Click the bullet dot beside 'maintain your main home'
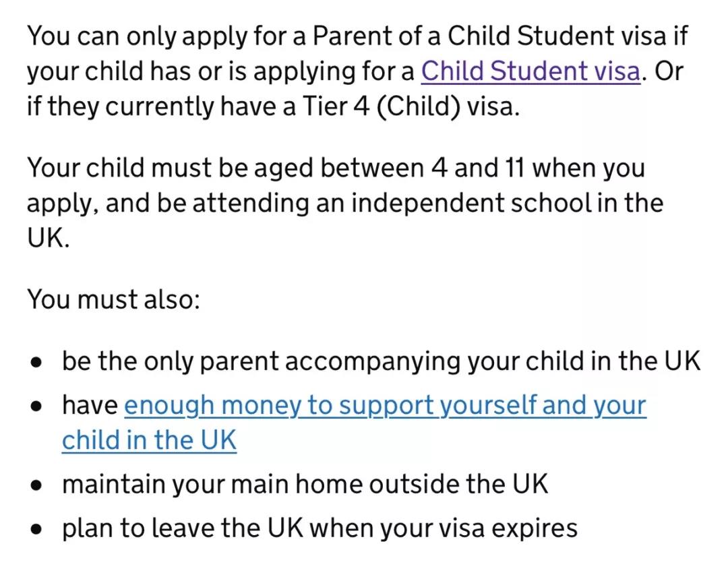The height and width of the screenshot is (583, 728). tap(36, 485)
